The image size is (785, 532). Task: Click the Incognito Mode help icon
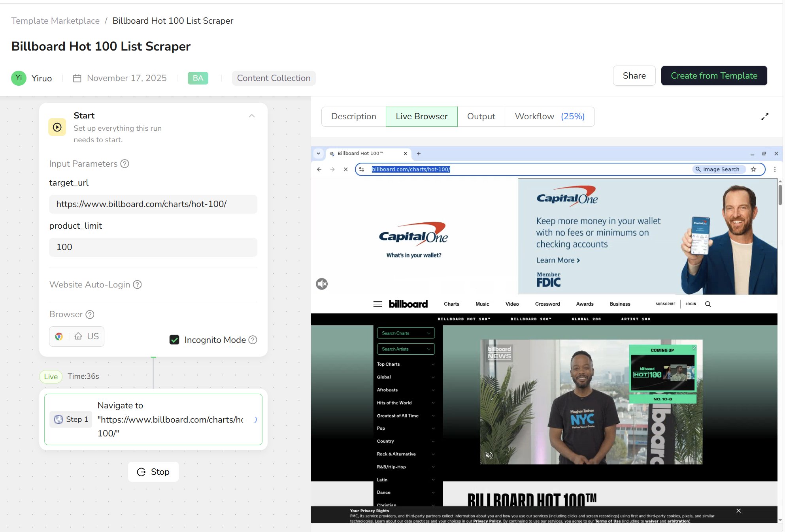pos(253,340)
